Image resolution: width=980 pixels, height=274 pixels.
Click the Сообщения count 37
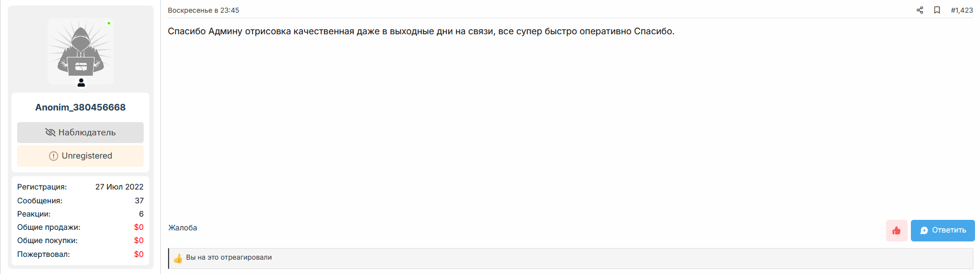click(x=139, y=201)
